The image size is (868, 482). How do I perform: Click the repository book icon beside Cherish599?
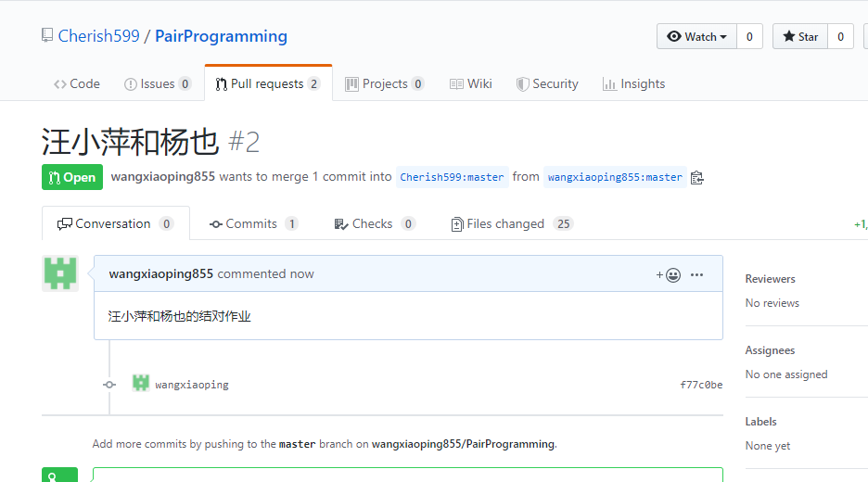46,36
